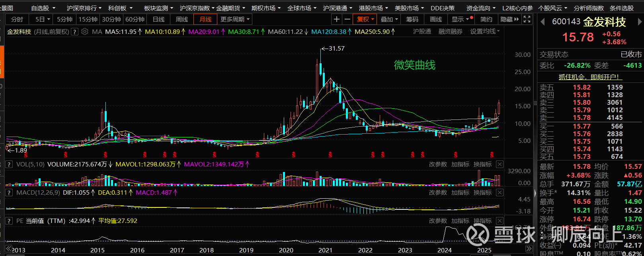Open the DDE决策 menu
The width and height of the screenshot is (644, 256).
(443, 8)
